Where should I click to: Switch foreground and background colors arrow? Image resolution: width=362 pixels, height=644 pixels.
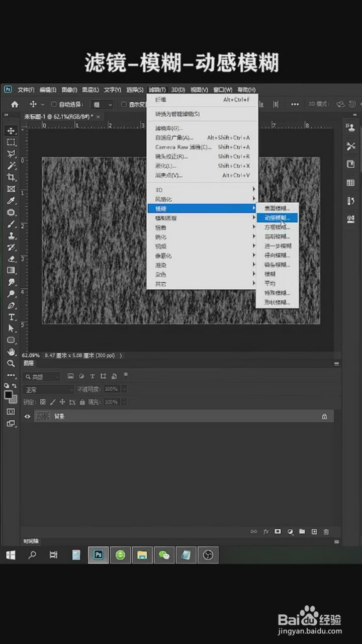pyautogui.click(x=15, y=386)
